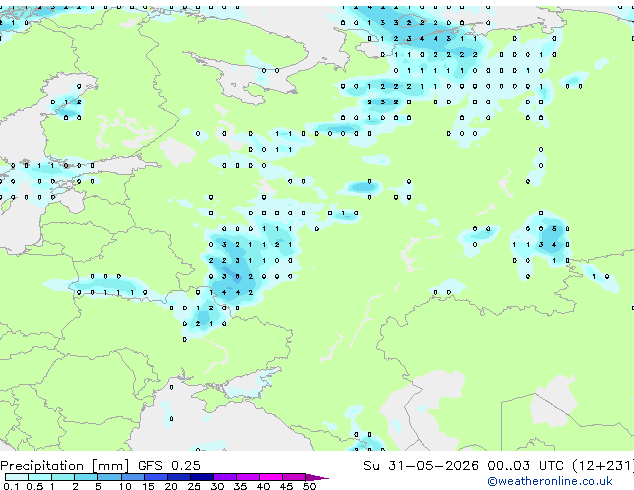The width and height of the screenshot is (634, 490).
Task: Click the above-50 arrow tip of legend
Action: 317,477
